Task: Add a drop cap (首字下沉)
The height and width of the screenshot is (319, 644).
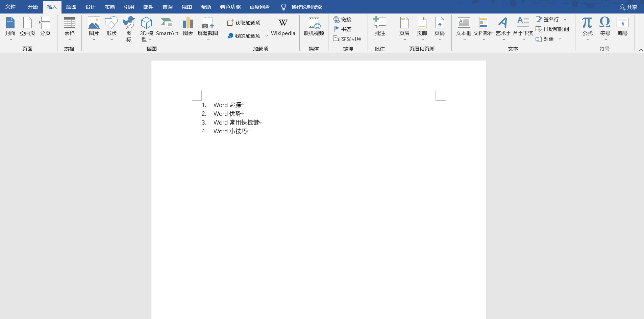Action: pos(523,29)
